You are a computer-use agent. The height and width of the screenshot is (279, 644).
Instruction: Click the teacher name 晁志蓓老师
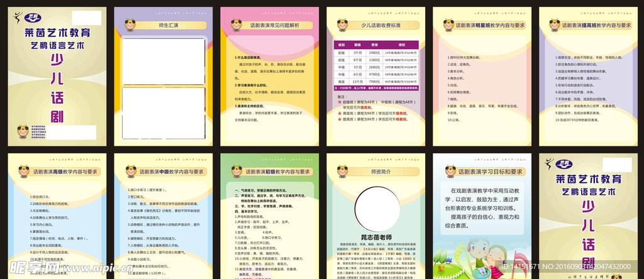tap(376, 238)
